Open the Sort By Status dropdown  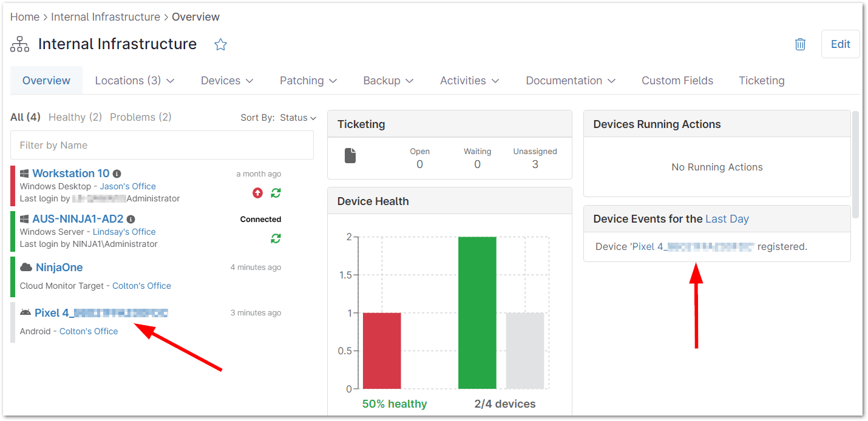297,118
